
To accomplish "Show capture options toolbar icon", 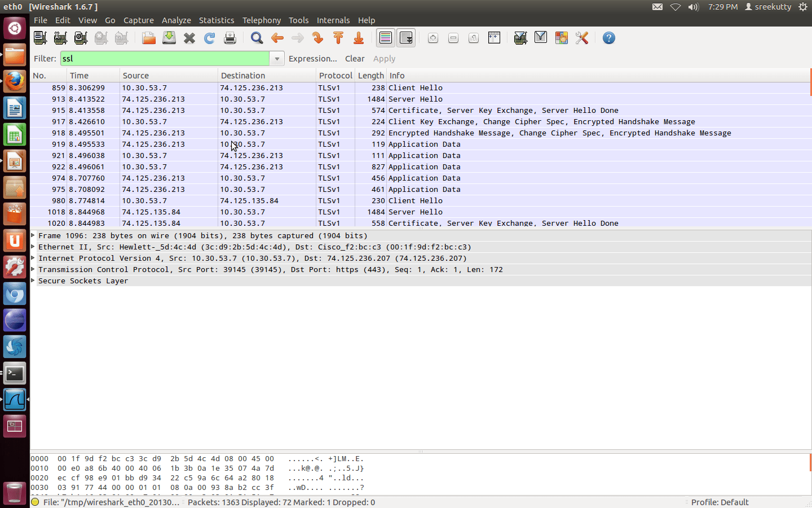I will 60,38.
